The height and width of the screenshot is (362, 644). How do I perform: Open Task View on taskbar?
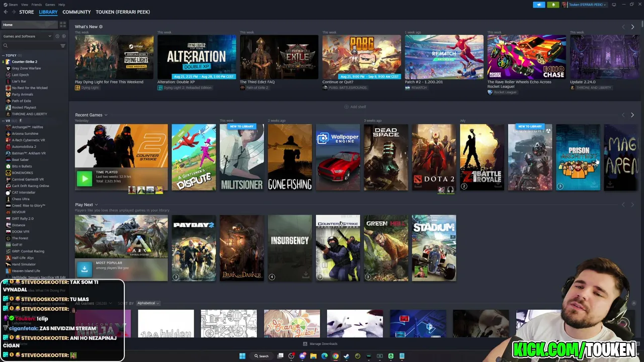point(280,356)
